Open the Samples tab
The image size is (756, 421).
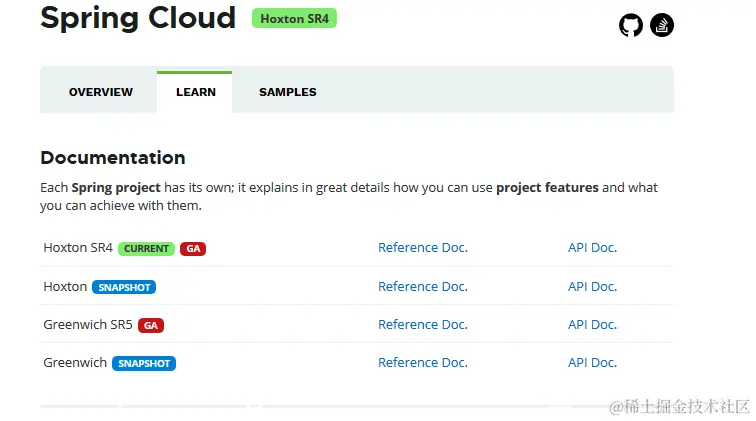(288, 92)
